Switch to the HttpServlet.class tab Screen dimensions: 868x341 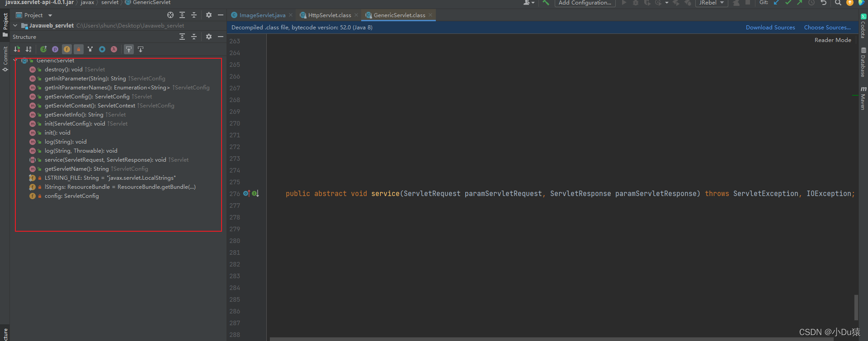tap(330, 15)
